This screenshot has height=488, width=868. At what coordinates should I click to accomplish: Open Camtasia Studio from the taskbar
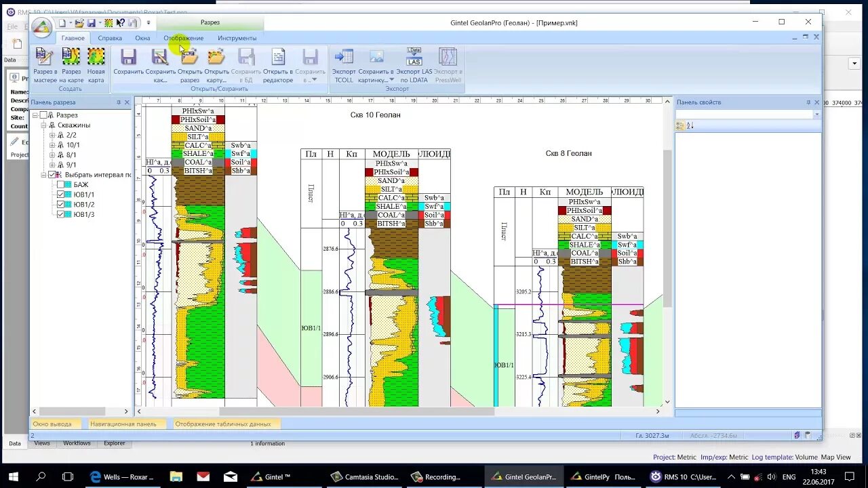click(366, 477)
